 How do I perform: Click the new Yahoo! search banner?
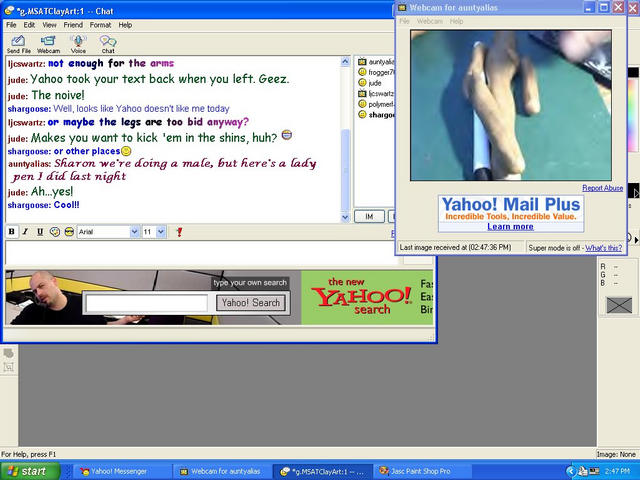pyautogui.click(x=367, y=298)
